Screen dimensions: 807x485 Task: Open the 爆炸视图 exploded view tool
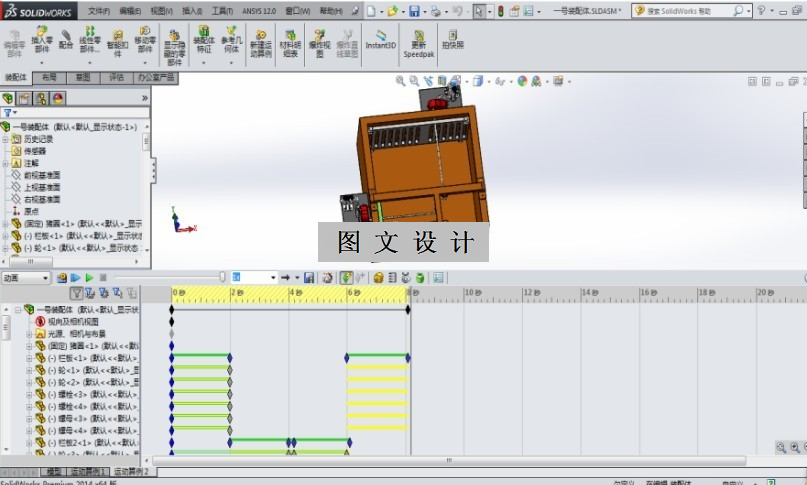pos(319,42)
